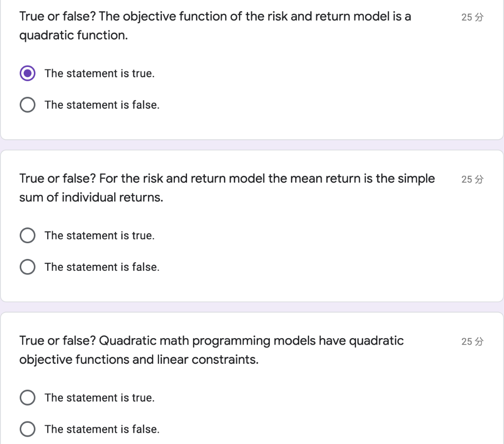Click the already-selected 'true' radio on question one
The width and height of the screenshot is (504, 444).
(28, 73)
